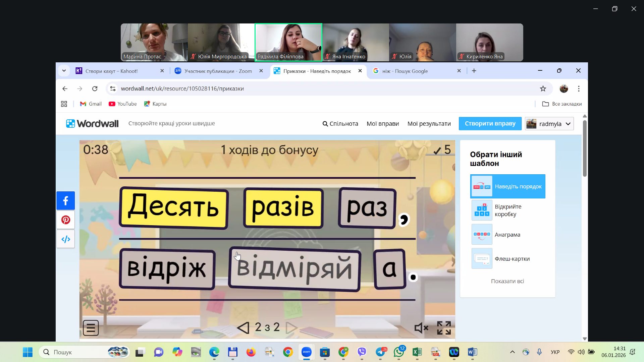Enter fullscreen mode in Wordwall game
The image size is (644, 362).
pos(444,328)
